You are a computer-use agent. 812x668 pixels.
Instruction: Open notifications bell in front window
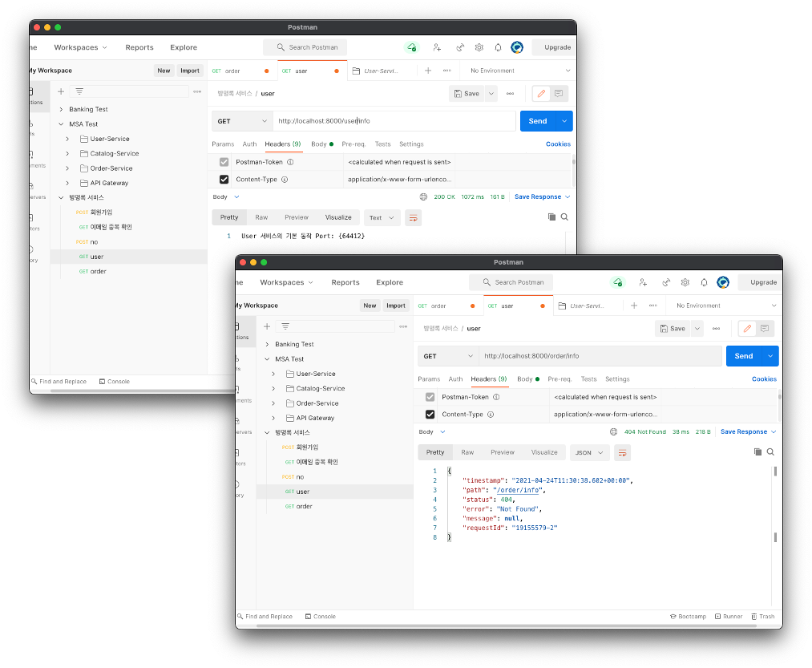[704, 282]
